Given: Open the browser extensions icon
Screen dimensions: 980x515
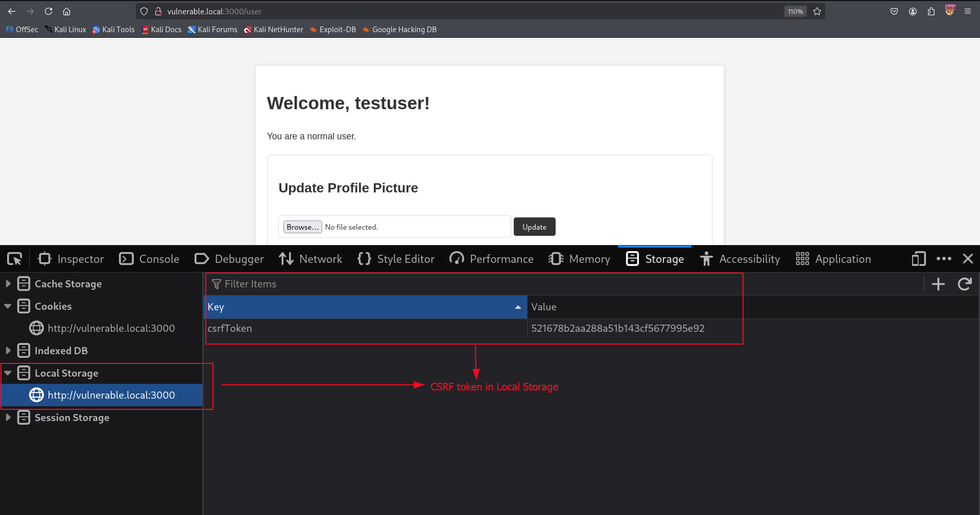Looking at the screenshot, I should pos(931,11).
